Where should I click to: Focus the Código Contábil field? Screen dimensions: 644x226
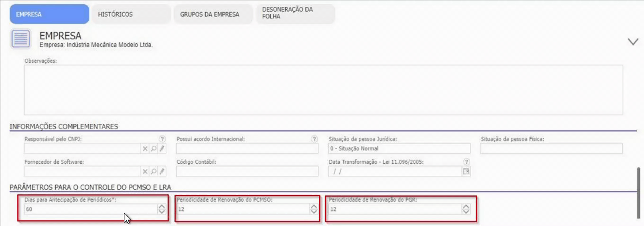[x=247, y=171]
